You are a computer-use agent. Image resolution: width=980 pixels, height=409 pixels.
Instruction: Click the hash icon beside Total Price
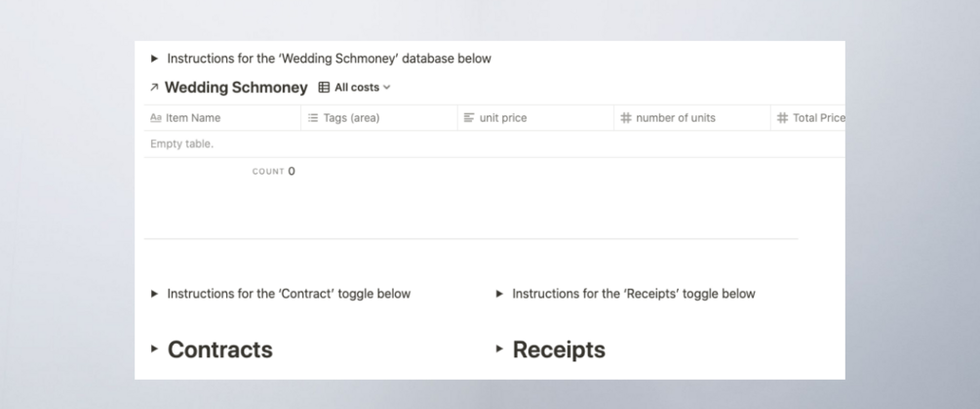(782, 118)
